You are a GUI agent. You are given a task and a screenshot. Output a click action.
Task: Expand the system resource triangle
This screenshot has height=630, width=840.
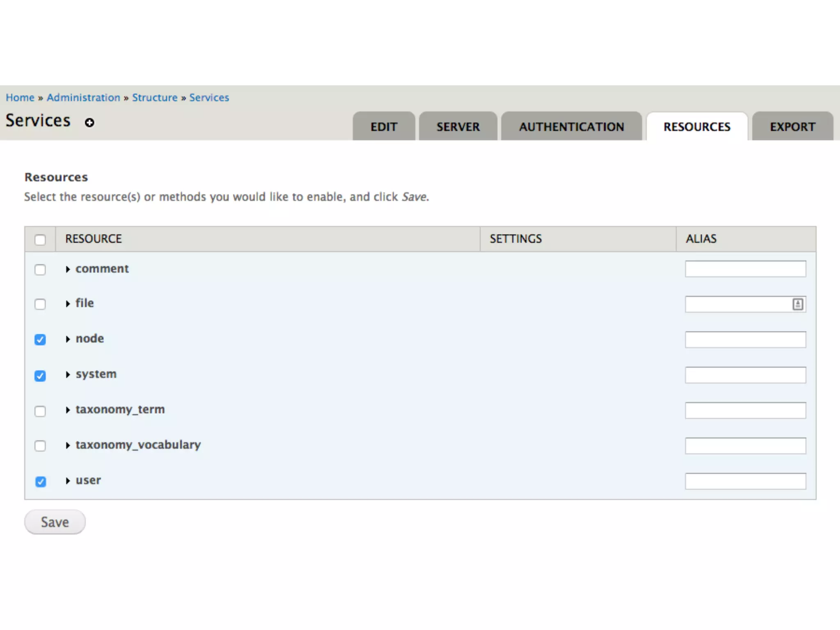coord(68,374)
